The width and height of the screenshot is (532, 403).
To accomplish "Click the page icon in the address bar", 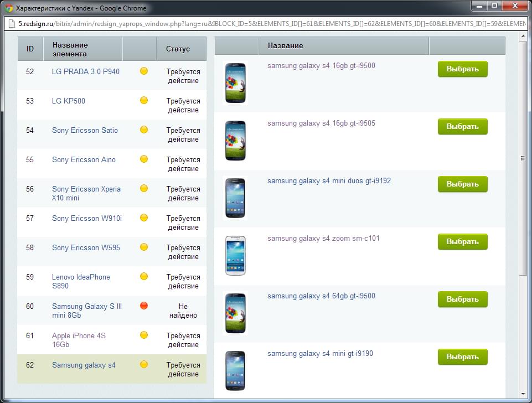I will (x=12, y=24).
